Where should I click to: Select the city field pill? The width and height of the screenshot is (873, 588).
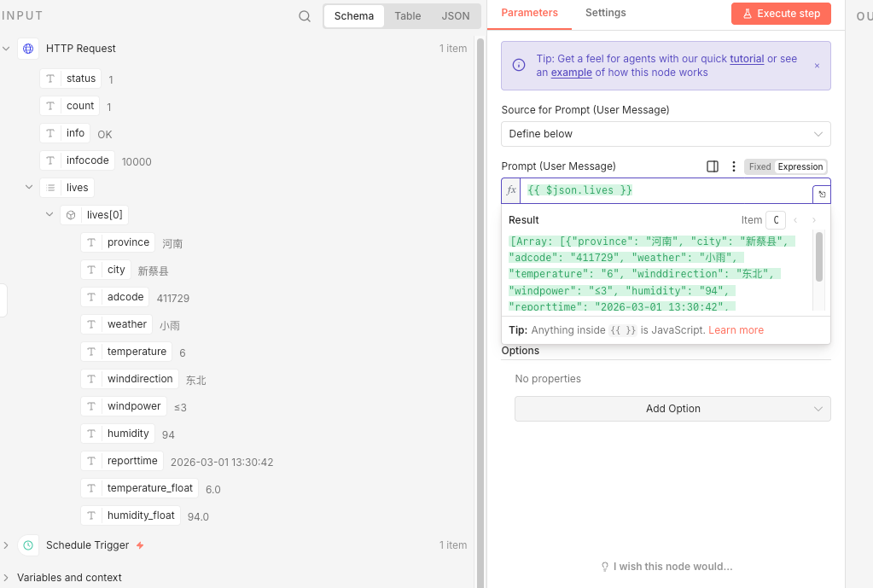106,270
